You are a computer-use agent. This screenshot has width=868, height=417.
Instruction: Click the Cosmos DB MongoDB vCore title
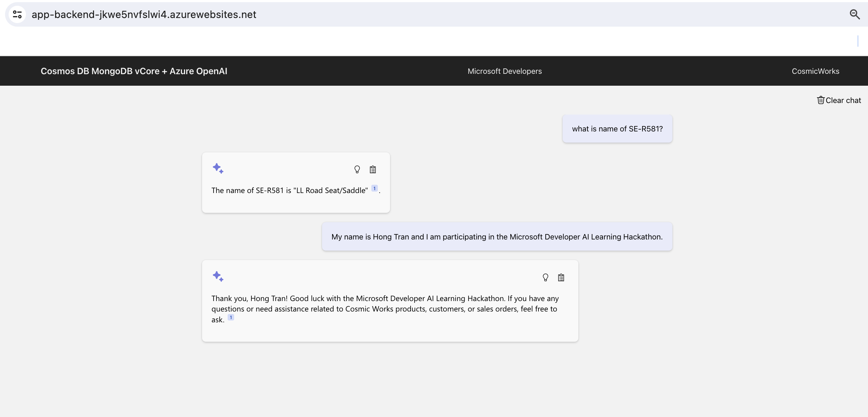tap(134, 71)
